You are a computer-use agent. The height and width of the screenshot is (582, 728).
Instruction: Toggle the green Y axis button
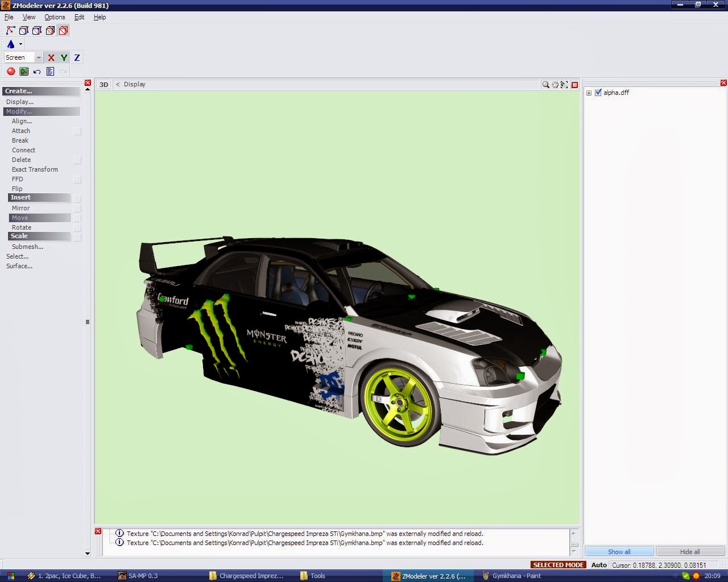[x=64, y=57]
